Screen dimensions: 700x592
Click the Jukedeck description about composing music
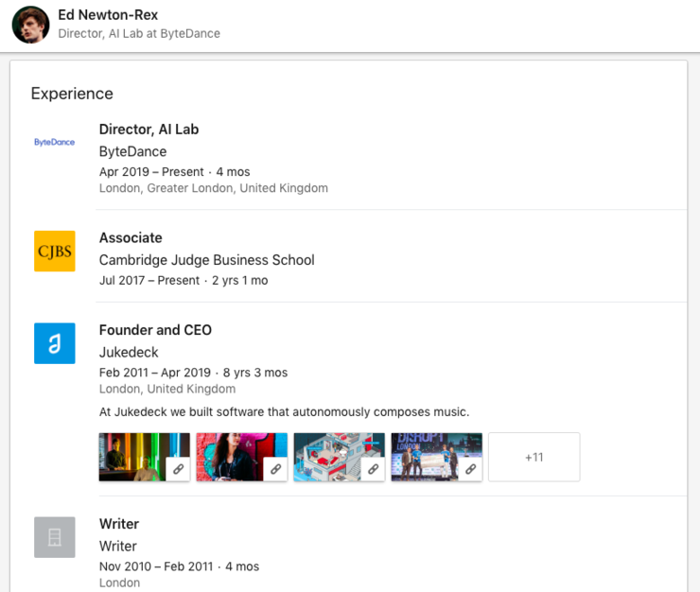[285, 411]
